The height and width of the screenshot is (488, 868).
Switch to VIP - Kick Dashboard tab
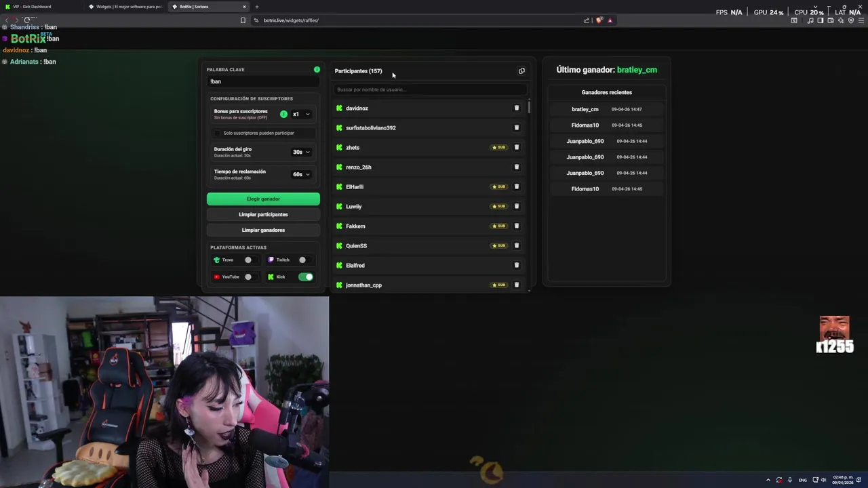coord(41,7)
